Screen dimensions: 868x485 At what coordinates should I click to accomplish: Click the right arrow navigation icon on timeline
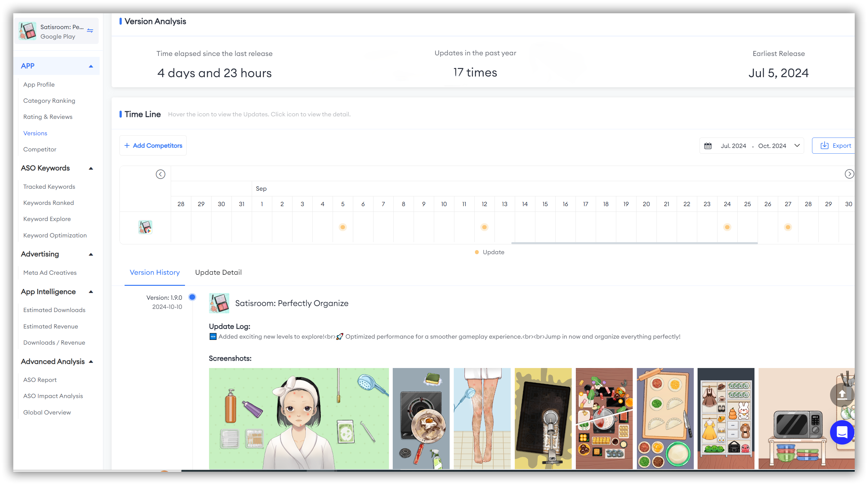coord(850,174)
